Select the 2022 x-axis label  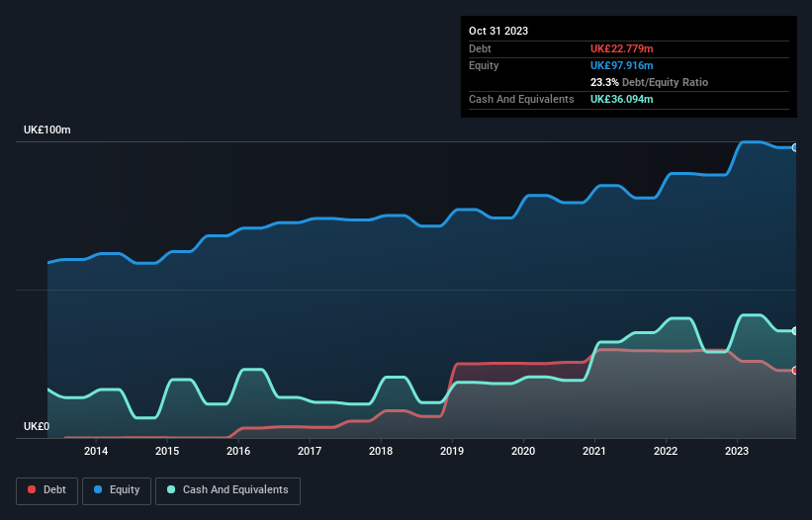coord(666,451)
